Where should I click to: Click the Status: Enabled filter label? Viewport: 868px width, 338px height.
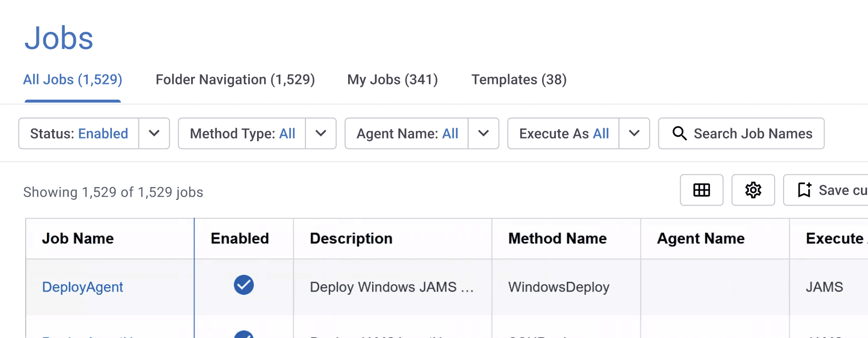click(x=79, y=133)
